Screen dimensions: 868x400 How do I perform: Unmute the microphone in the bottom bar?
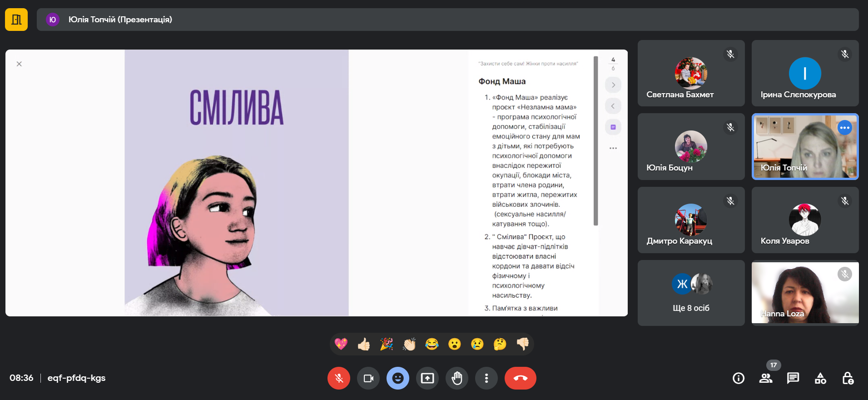coord(338,378)
